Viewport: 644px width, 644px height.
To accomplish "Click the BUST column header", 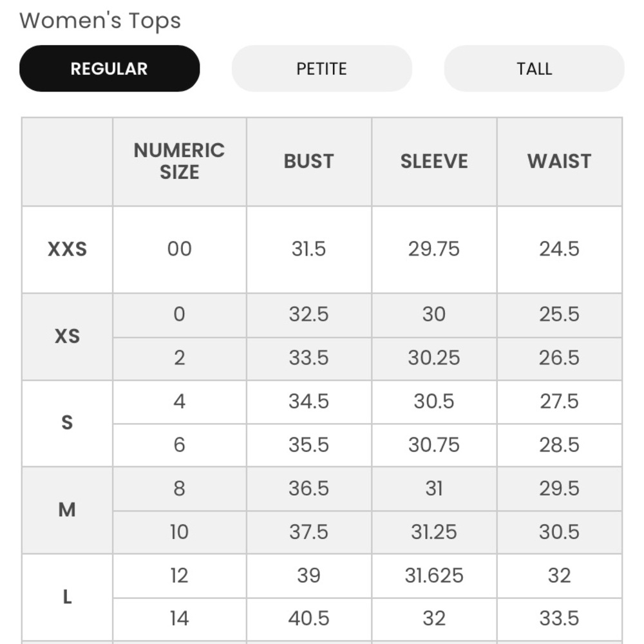I will tap(309, 162).
